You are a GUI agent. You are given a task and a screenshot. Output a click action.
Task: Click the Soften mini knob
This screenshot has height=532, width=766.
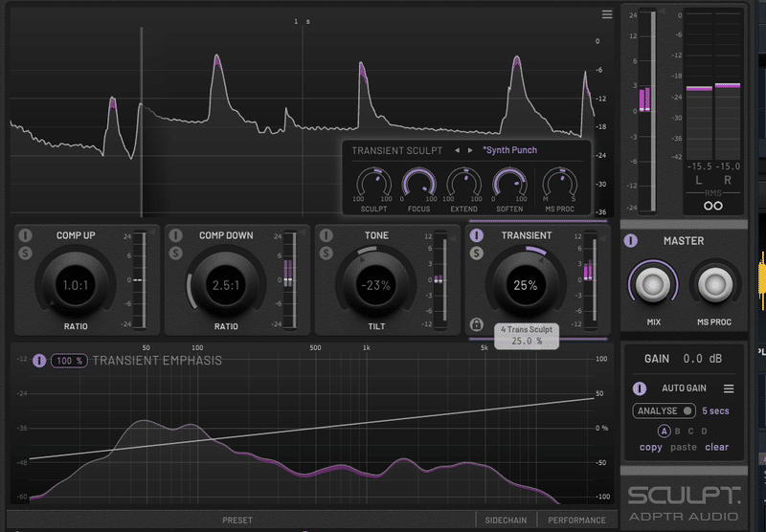click(x=509, y=184)
